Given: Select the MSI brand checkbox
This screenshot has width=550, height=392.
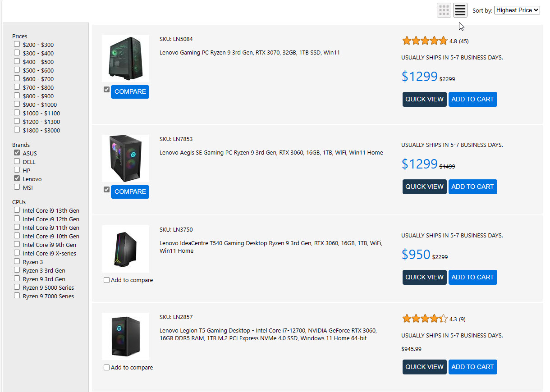Looking at the screenshot, I should coord(17,187).
